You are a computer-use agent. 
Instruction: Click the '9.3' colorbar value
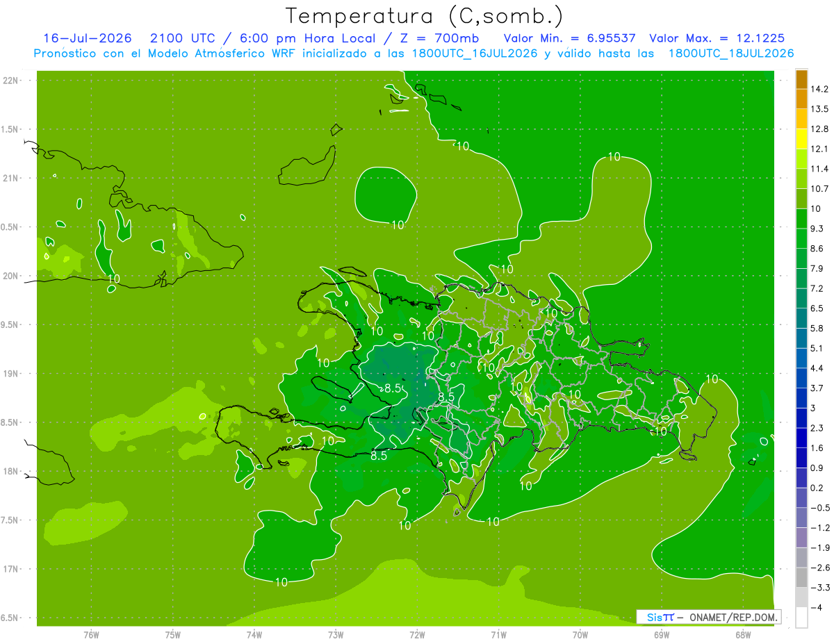click(817, 229)
